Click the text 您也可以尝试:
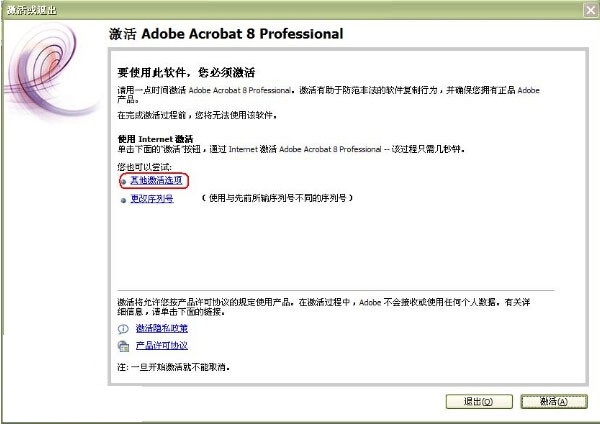The width and height of the screenshot is (600, 424). point(144,167)
